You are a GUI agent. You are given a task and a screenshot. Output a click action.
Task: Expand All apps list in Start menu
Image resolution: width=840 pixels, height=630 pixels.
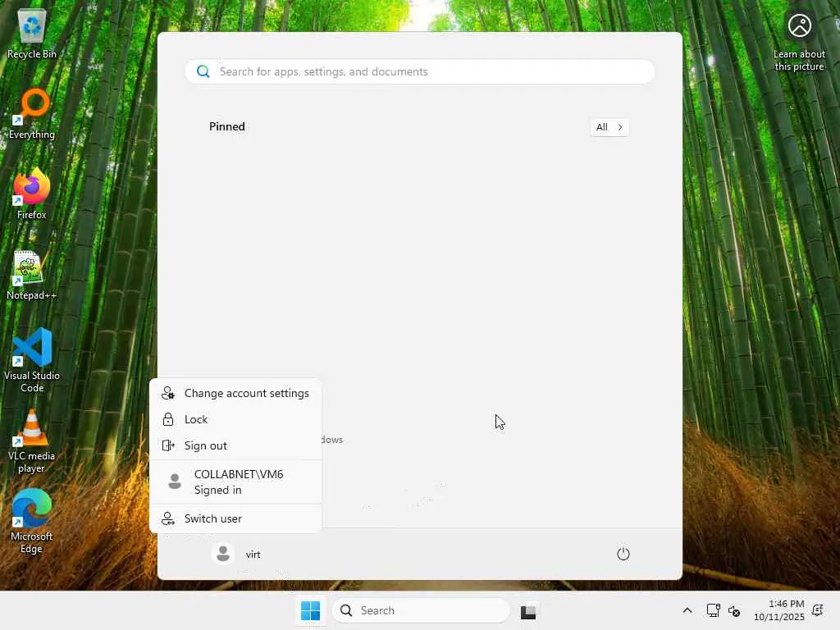(609, 127)
